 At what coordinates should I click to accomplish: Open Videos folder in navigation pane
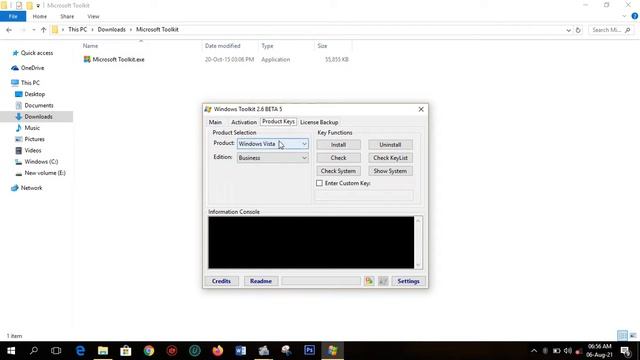(x=33, y=151)
